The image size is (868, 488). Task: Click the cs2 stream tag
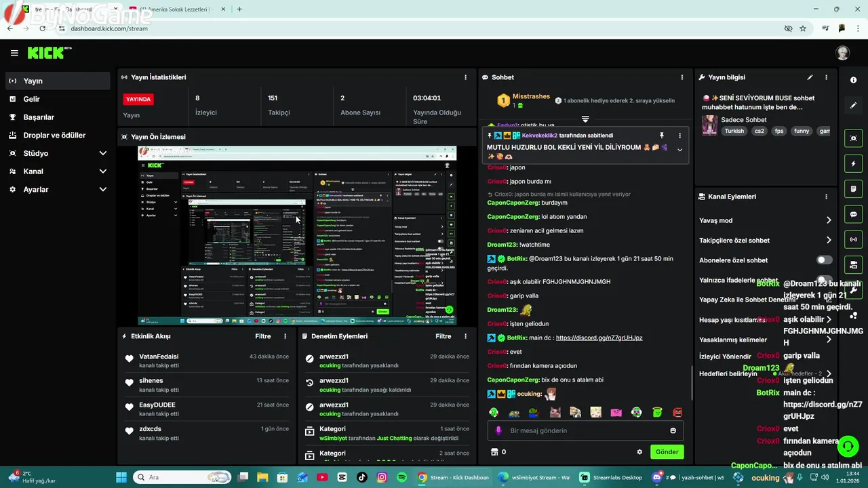click(x=759, y=131)
